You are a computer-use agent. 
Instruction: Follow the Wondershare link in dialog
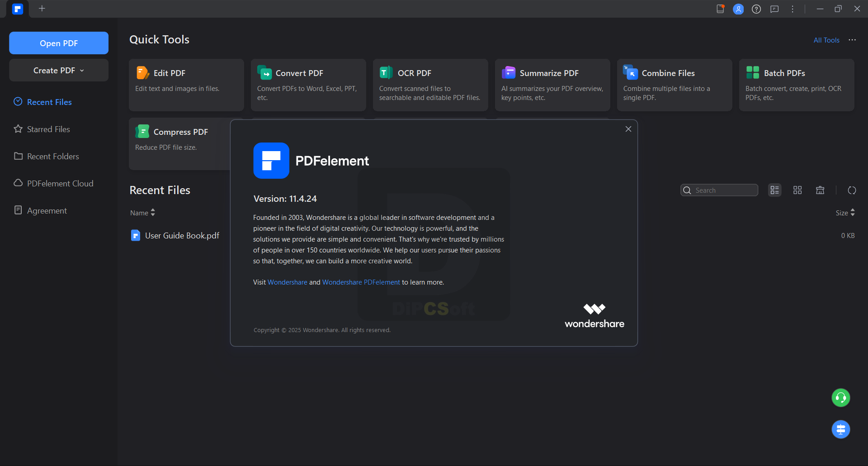coord(288,282)
